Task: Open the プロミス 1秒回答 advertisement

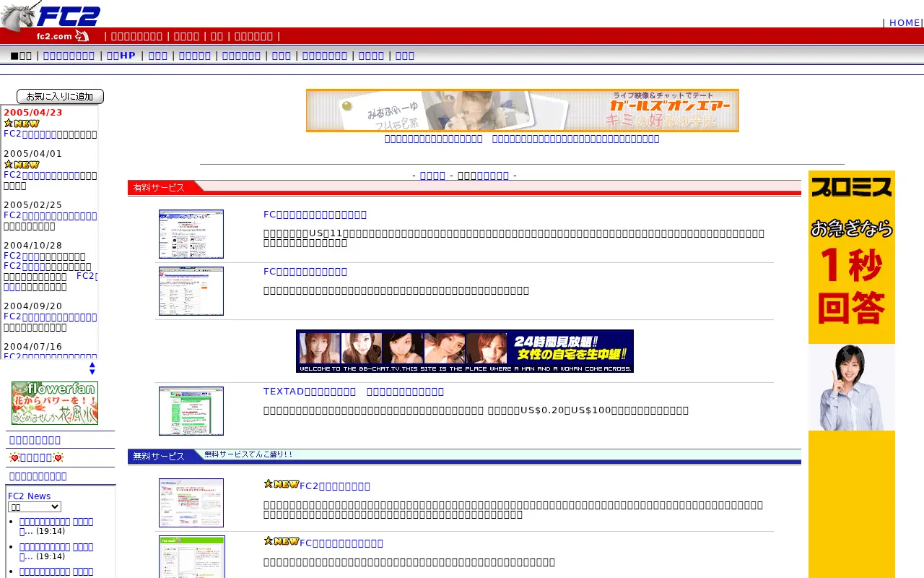Action: pos(852,374)
